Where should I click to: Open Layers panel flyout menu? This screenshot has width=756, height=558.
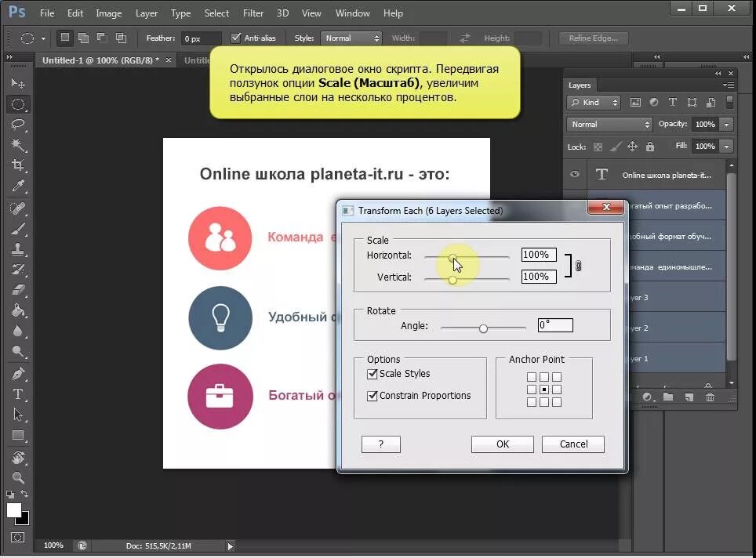click(x=729, y=85)
